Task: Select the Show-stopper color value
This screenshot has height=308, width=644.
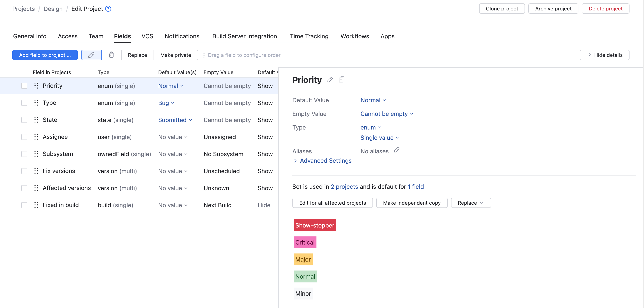Action: click(315, 225)
